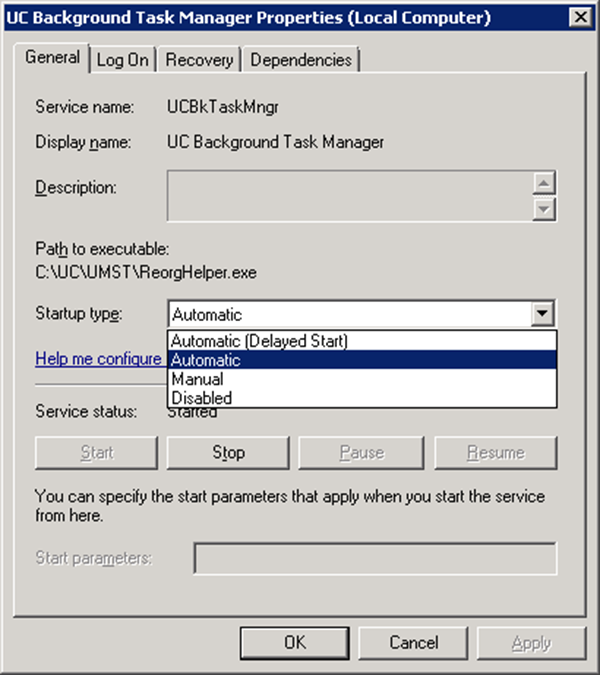The width and height of the screenshot is (600, 675).
Task: Open the Dependencies tab
Action: (x=301, y=60)
